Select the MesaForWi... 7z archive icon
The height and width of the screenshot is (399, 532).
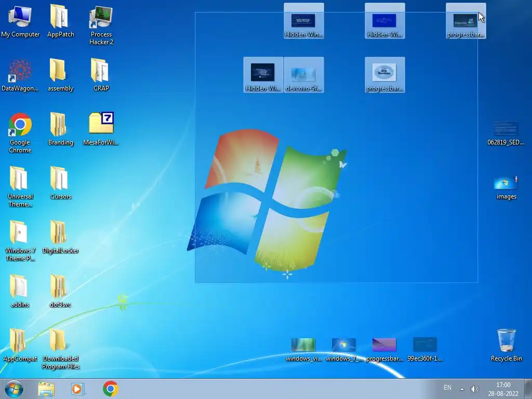click(x=101, y=129)
